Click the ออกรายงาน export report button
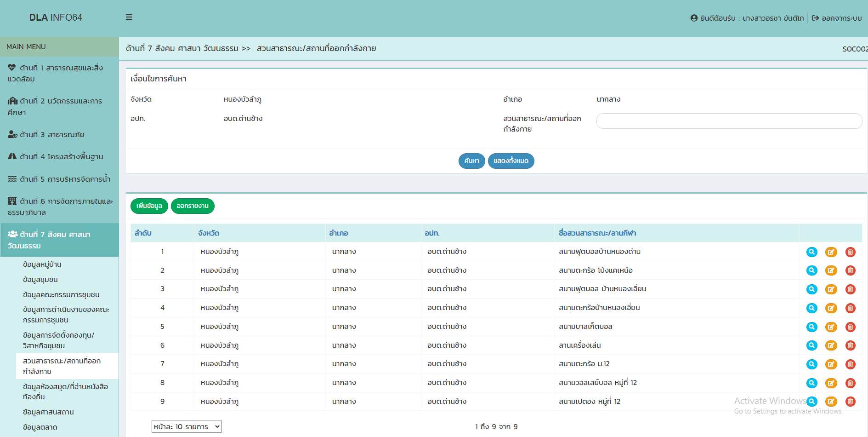The height and width of the screenshot is (437, 868). [193, 206]
